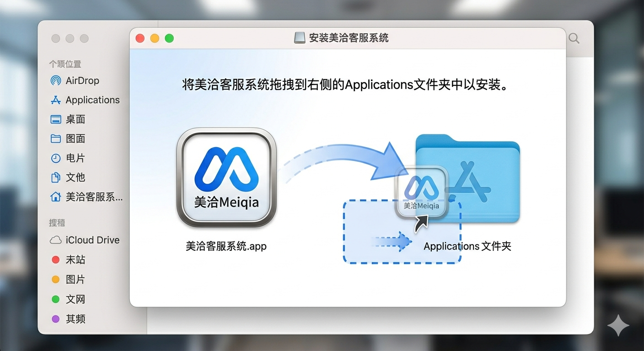Viewport: 644px width, 351px height.
Task: Click the sparkle icon at bottom right
Action: point(618,325)
